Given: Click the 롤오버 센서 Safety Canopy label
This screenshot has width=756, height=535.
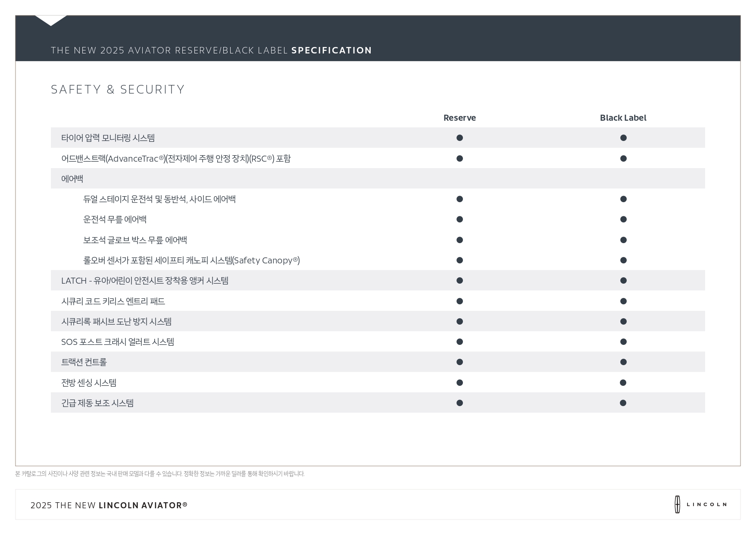Looking at the screenshot, I should tap(191, 260).
